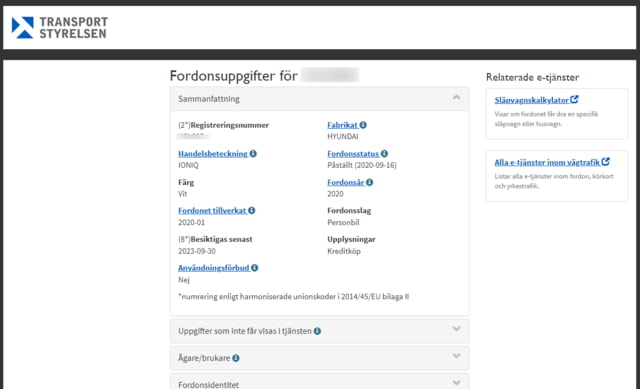640x389 pixels.
Task: Select the HYUNDAI value text
Action: pos(343,136)
